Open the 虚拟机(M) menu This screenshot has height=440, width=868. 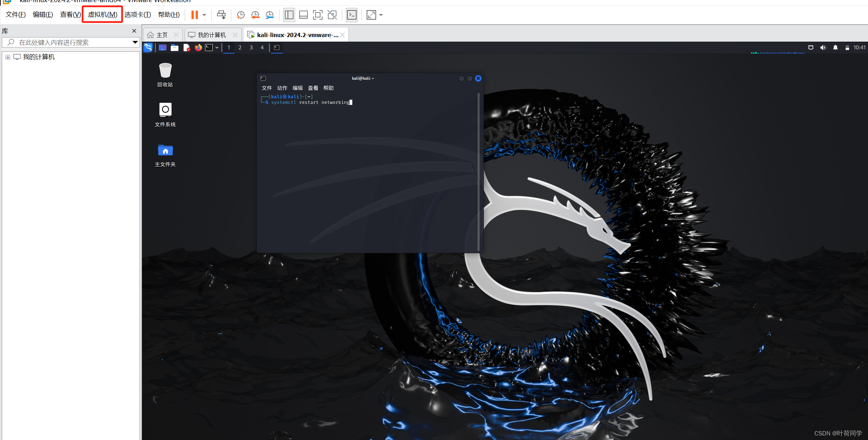tap(103, 14)
